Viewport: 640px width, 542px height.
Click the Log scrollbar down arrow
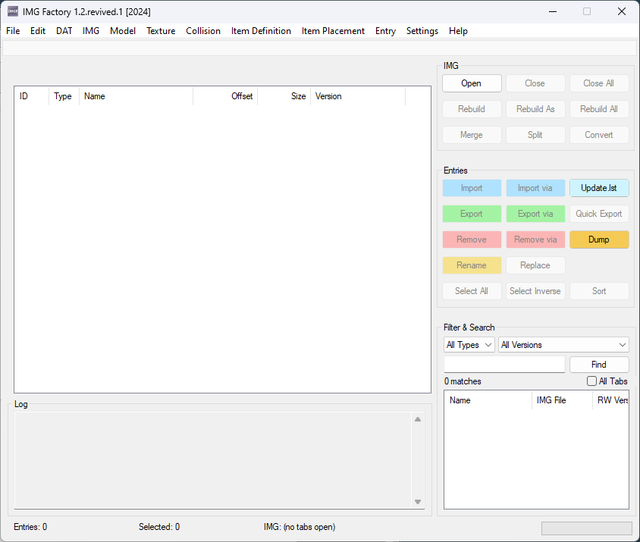click(418, 502)
